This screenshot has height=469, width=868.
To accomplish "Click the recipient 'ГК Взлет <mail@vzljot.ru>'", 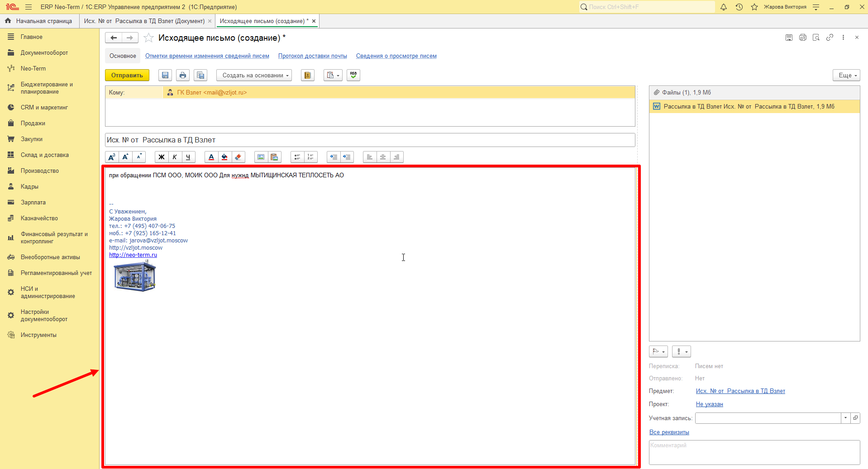I will click(212, 93).
